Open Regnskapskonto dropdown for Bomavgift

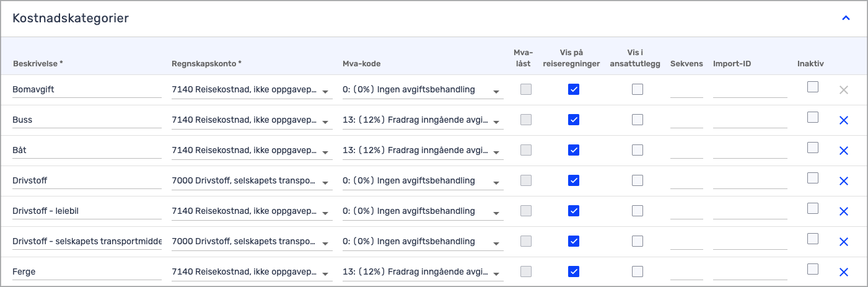coord(251,90)
